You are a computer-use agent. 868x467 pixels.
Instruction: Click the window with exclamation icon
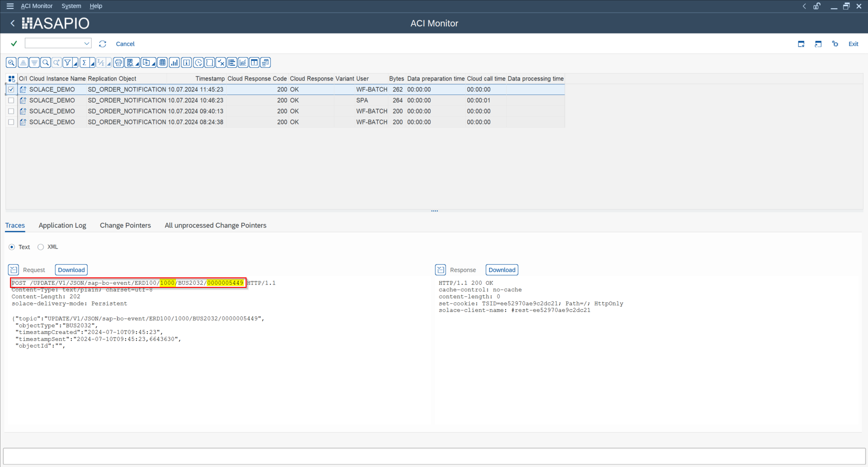point(255,62)
